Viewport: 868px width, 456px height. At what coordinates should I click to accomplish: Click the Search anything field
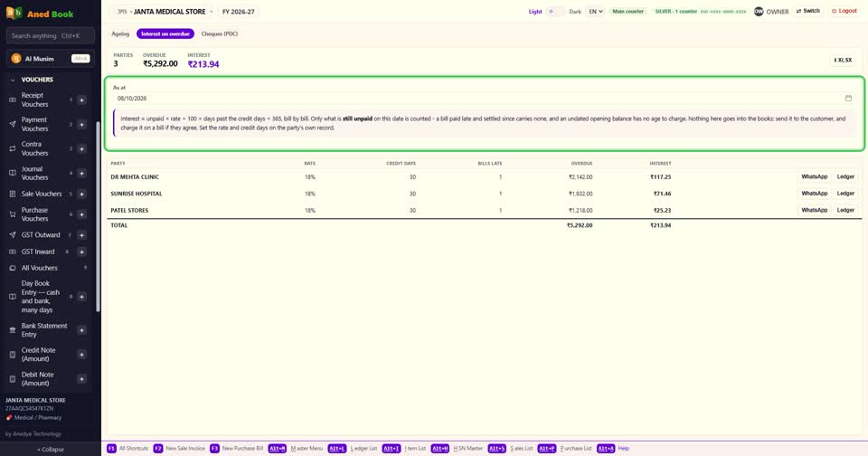click(51, 35)
